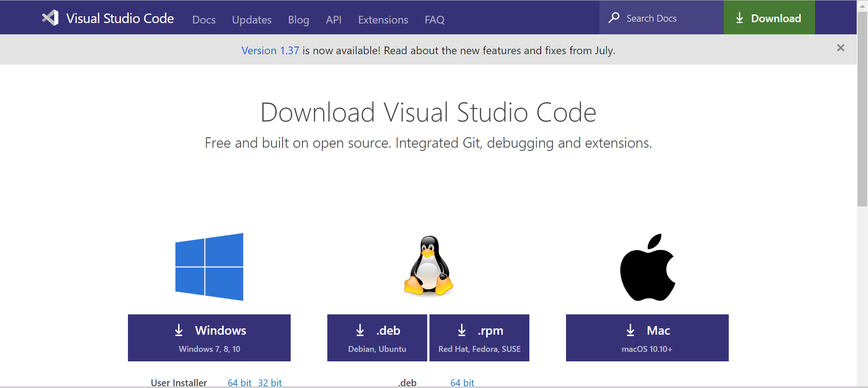
Task: Download the Windows 7, 8, 10 installer
Action: [209, 338]
